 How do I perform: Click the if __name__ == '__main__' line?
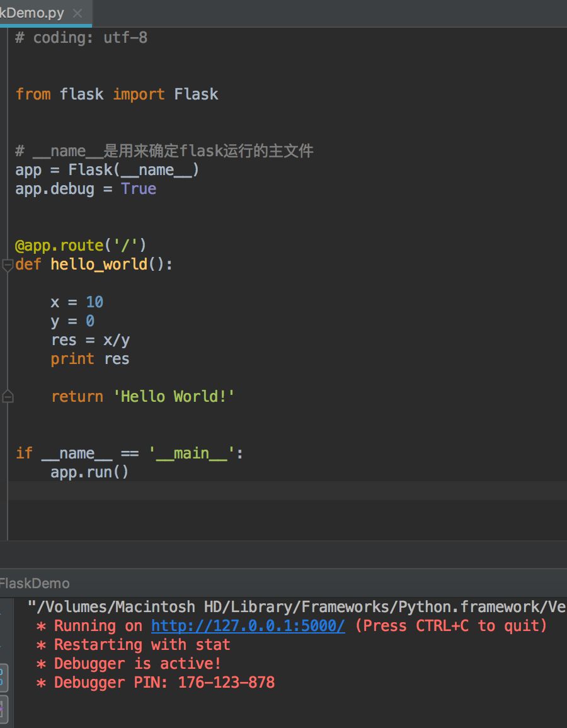point(130,453)
